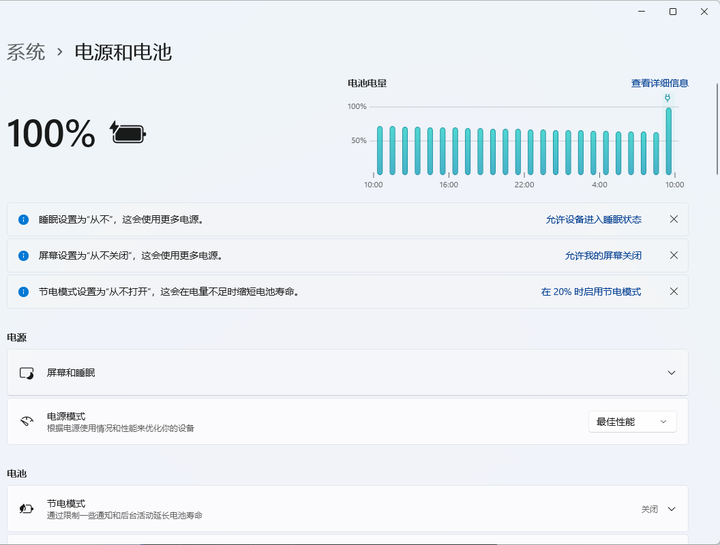
Task: Click the 电源模式 gauge icon
Action: pyautogui.click(x=27, y=421)
